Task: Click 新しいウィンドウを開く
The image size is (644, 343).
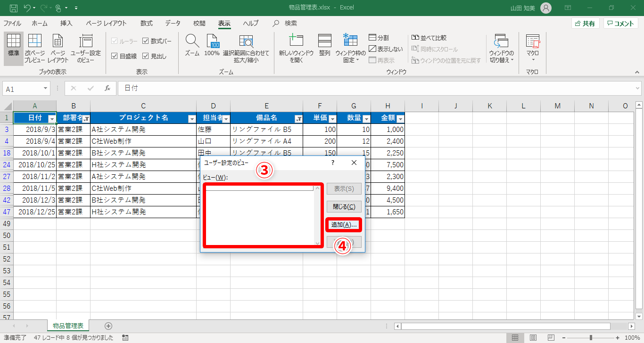Action: click(296, 49)
